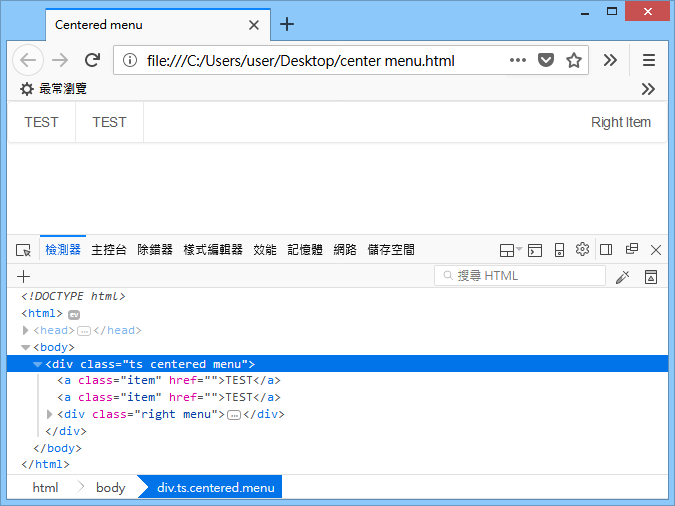Close the developer tools panel
Viewport: 675px width, 506px height.
click(656, 250)
